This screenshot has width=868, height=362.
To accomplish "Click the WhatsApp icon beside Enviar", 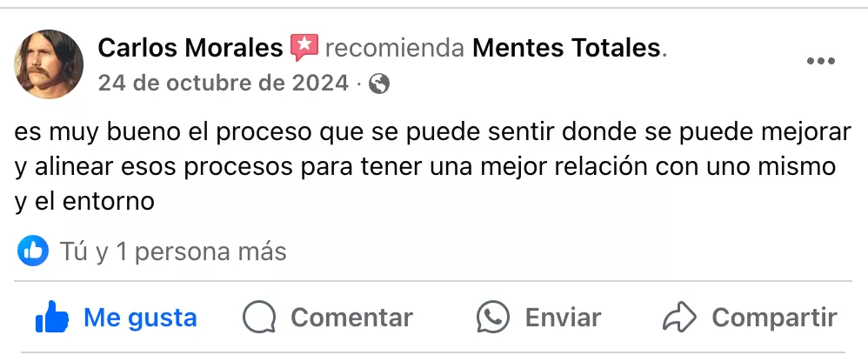I will (493, 318).
